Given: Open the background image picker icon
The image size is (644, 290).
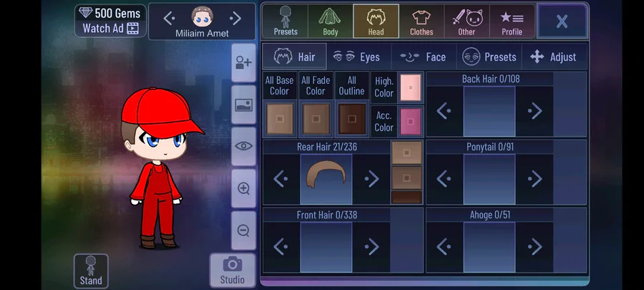Looking at the screenshot, I should coord(243,105).
